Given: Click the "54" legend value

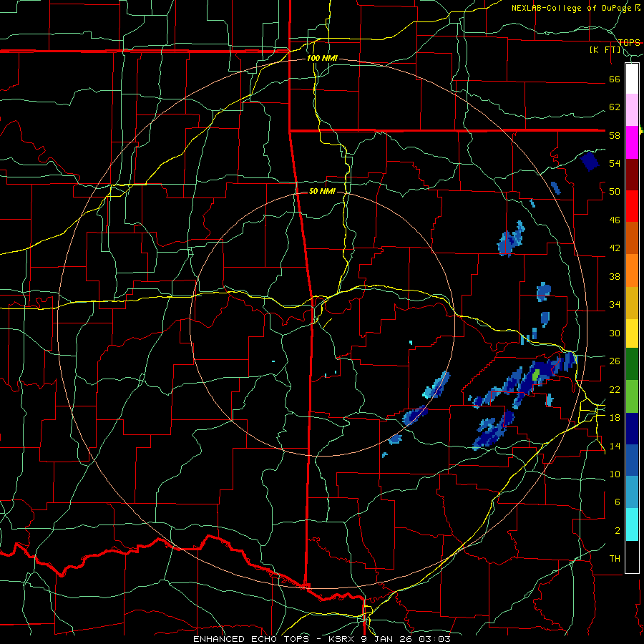Looking at the screenshot, I should pos(615,163).
